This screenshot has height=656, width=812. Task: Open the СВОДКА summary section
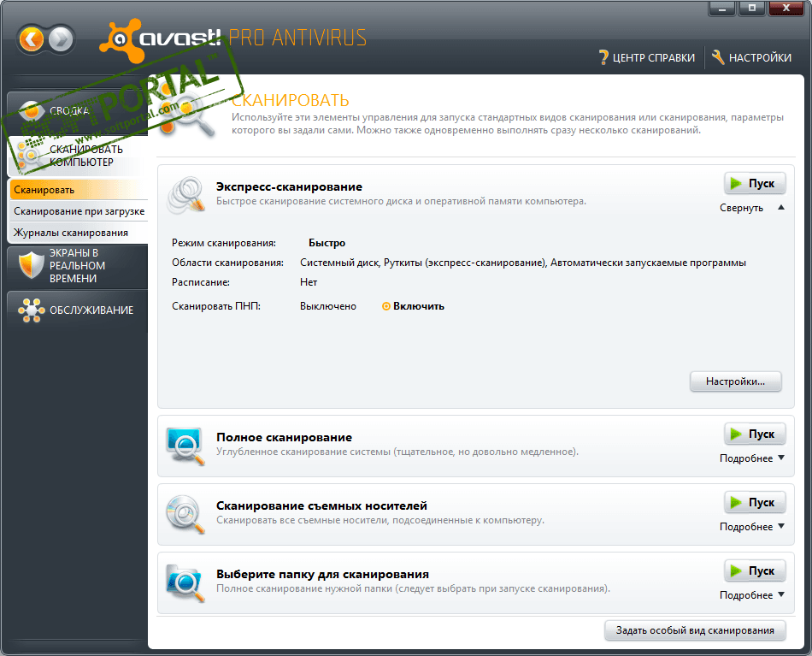coord(78,110)
